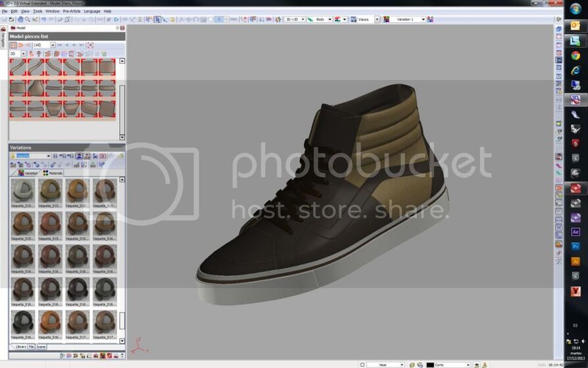This screenshot has height=368, width=588.
Task: Toggle the grid view button in pieces list
Action: (x=13, y=45)
